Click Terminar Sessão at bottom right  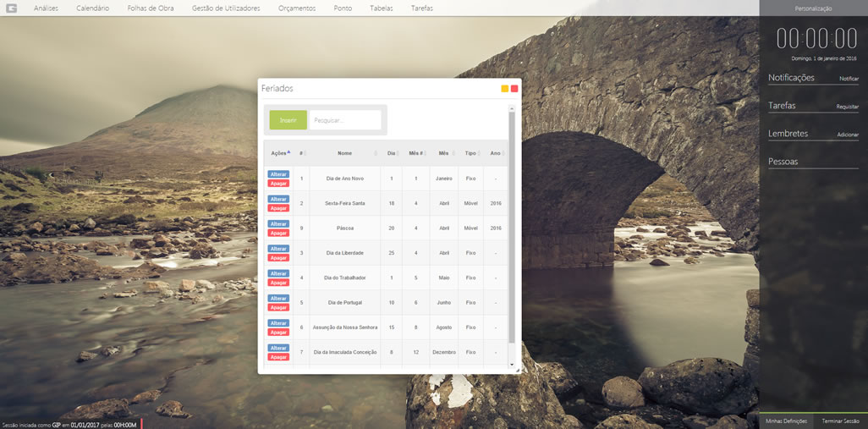(x=840, y=421)
